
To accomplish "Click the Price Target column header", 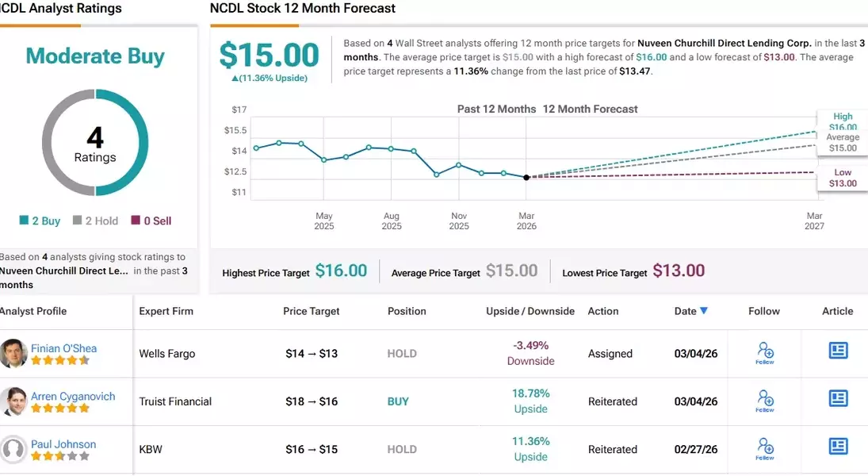I will (x=312, y=311).
